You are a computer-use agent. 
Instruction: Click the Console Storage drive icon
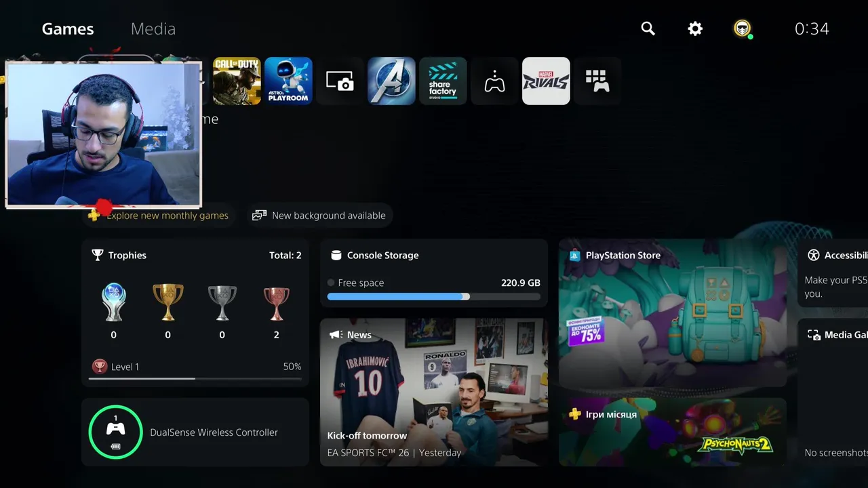[x=336, y=255]
